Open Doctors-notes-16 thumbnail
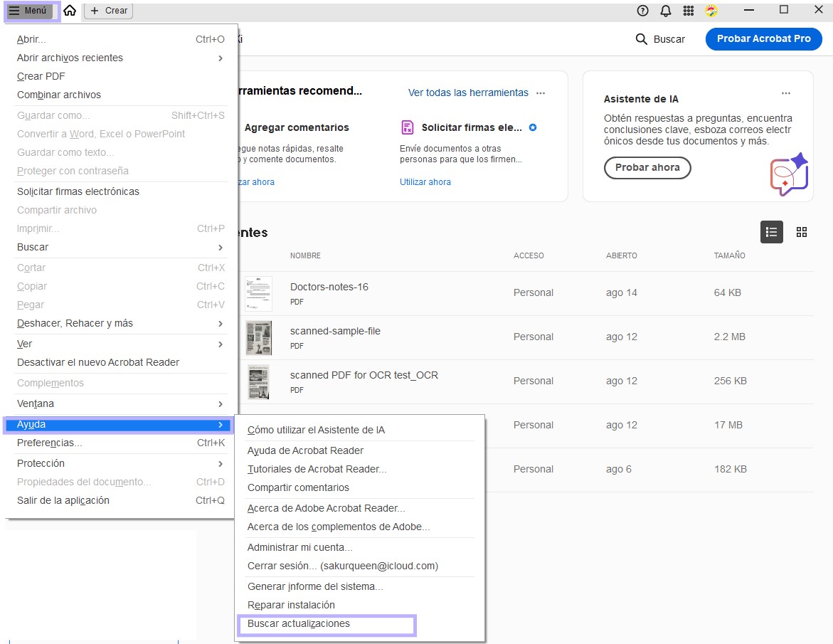Image resolution: width=833 pixels, height=644 pixels. point(258,294)
